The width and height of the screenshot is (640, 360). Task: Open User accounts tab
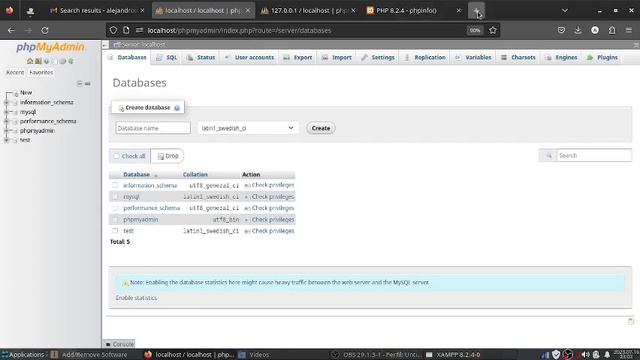(249, 58)
